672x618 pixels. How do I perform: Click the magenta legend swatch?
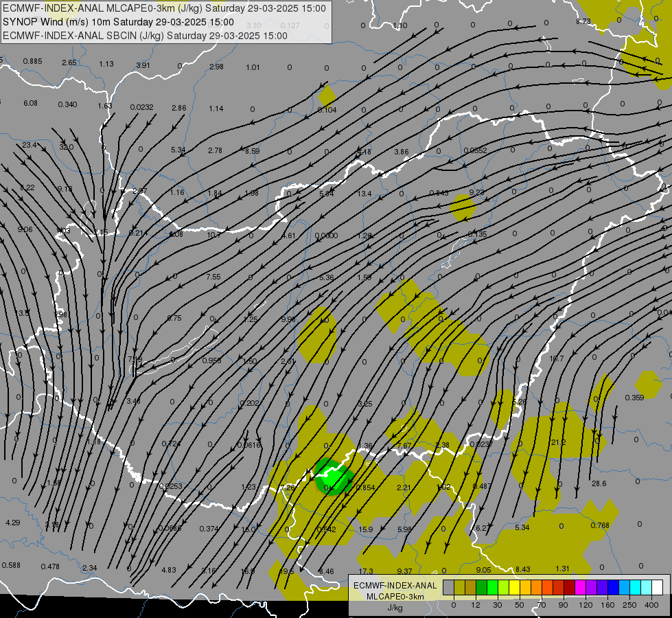581,587
